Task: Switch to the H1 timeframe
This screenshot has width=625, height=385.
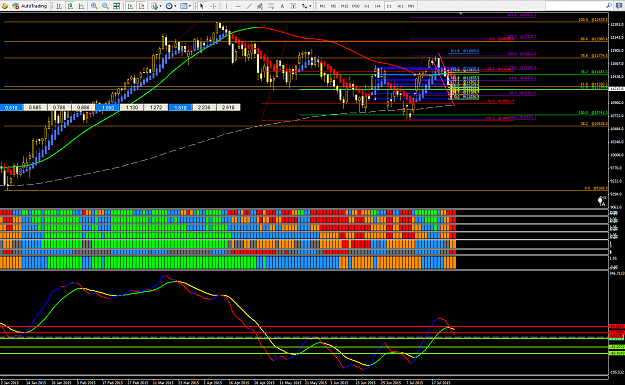Action: point(367,6)
